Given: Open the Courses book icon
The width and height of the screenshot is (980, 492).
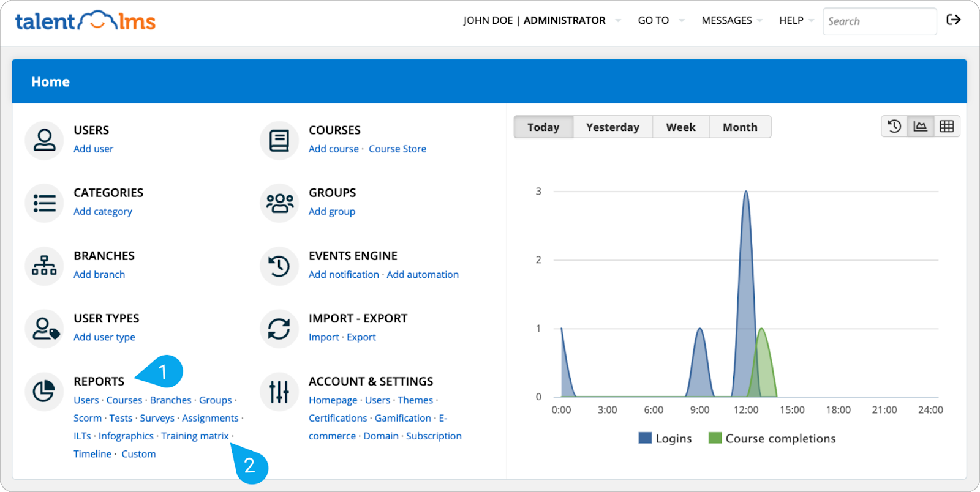Looking at the screenshot, I should pyautogui.click(x=279, y=140).
